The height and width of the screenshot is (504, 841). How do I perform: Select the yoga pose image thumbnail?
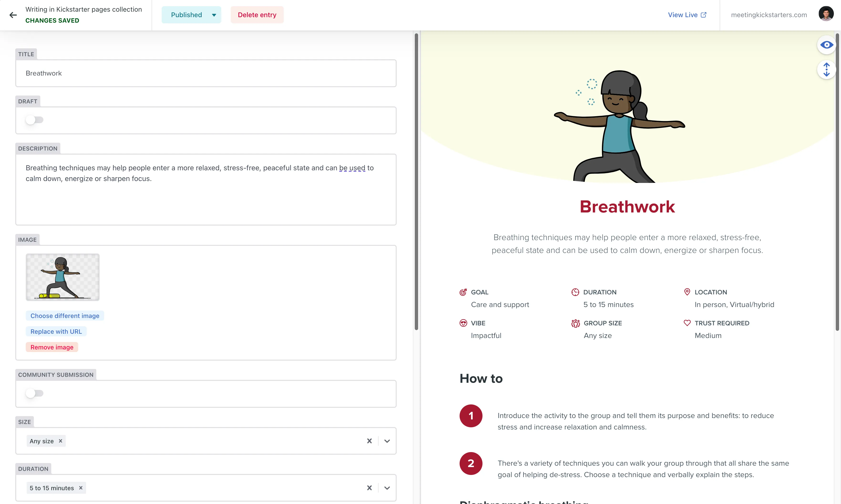62,277
